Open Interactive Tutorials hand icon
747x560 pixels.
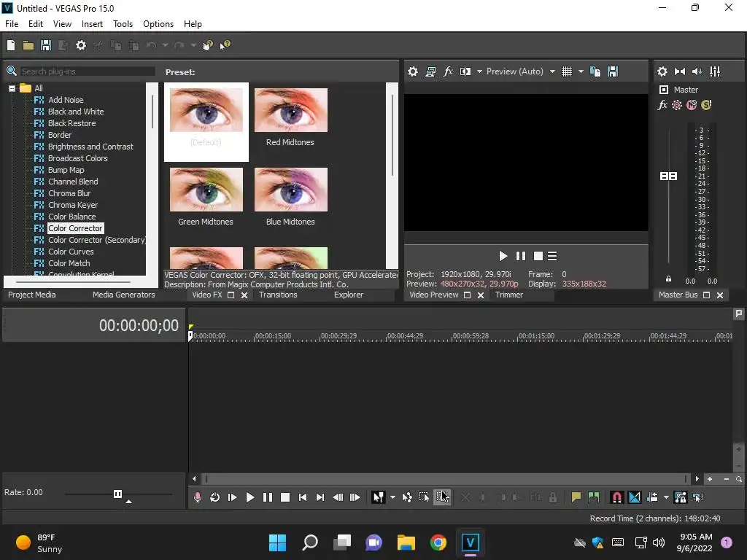pyautogui.click(x=207, y=45)
